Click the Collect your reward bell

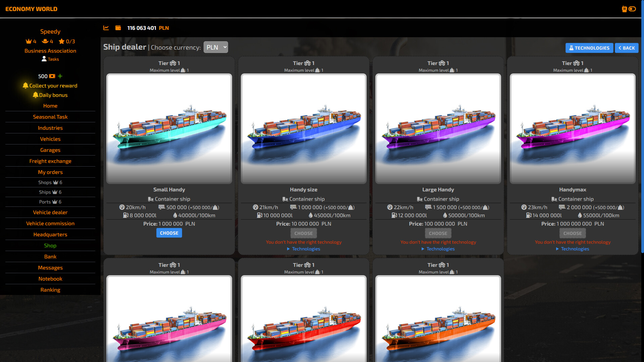tap(25, 85)
